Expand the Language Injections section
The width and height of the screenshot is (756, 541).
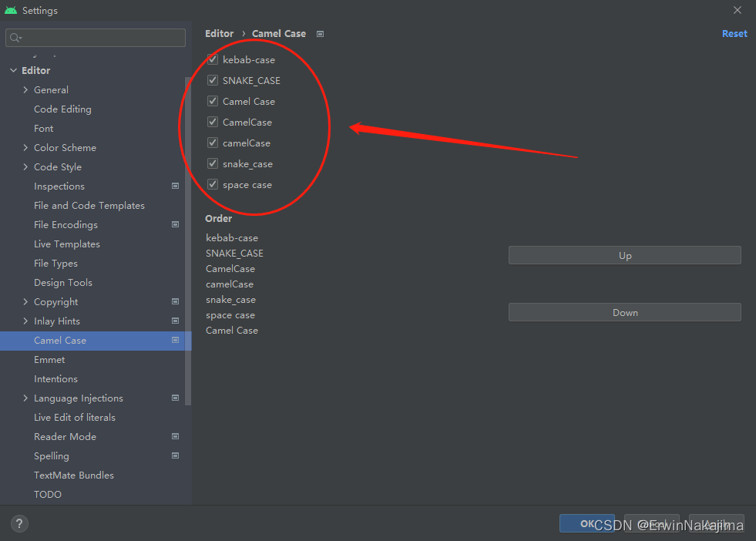(x=25, y=398)
